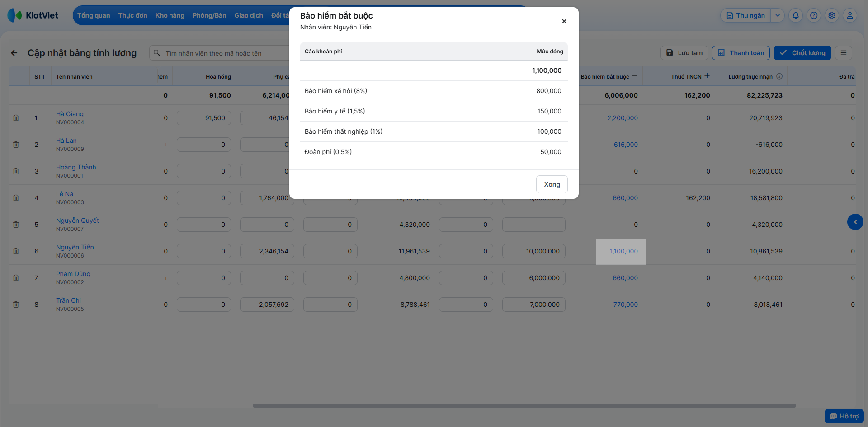868x427 pixels.
Task: Open employee Hoàng Thành link
Action: pos(76,167)
